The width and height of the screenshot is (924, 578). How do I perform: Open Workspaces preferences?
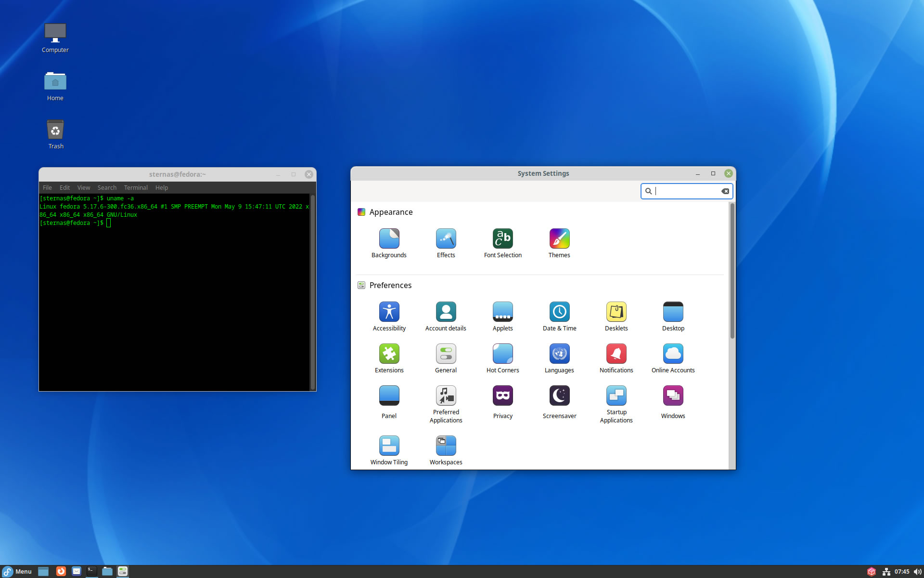pos(446,450)
